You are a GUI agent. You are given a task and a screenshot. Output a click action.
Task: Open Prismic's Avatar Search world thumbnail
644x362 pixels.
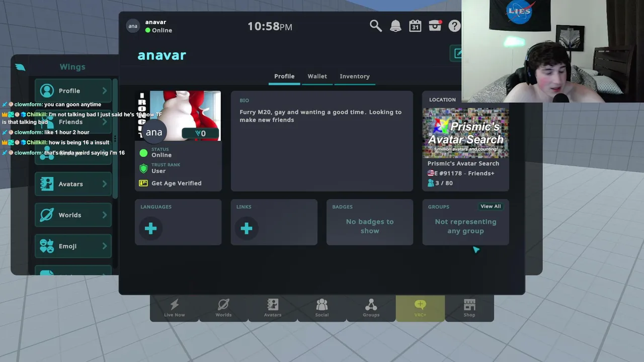coord(465,132)
